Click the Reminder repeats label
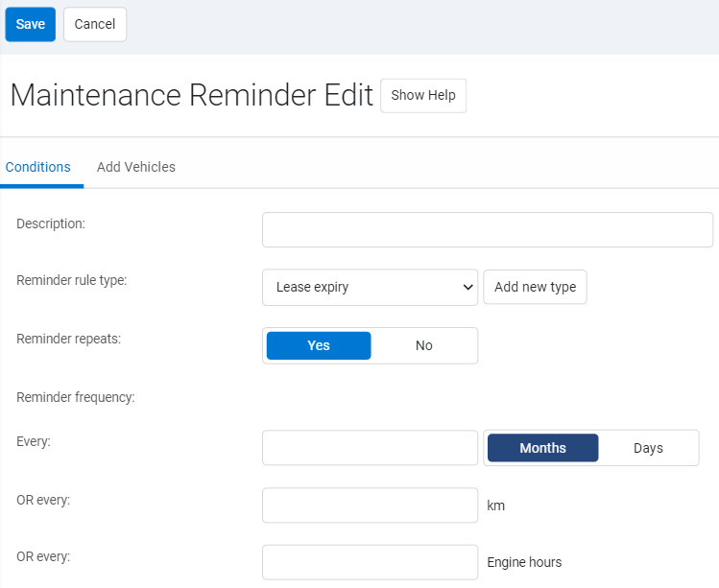 (x=68, y=339)
